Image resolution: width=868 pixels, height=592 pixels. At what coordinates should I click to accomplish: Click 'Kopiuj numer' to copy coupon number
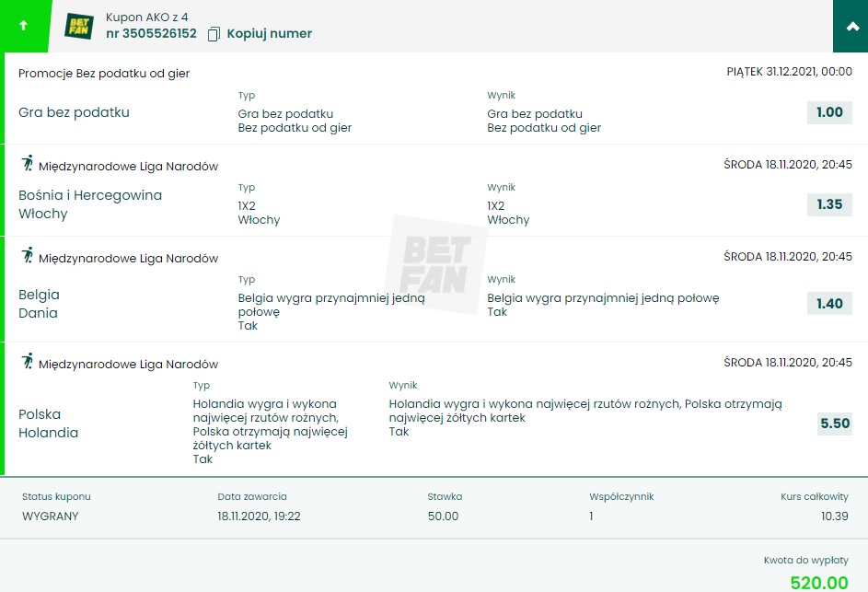[269, 34]
